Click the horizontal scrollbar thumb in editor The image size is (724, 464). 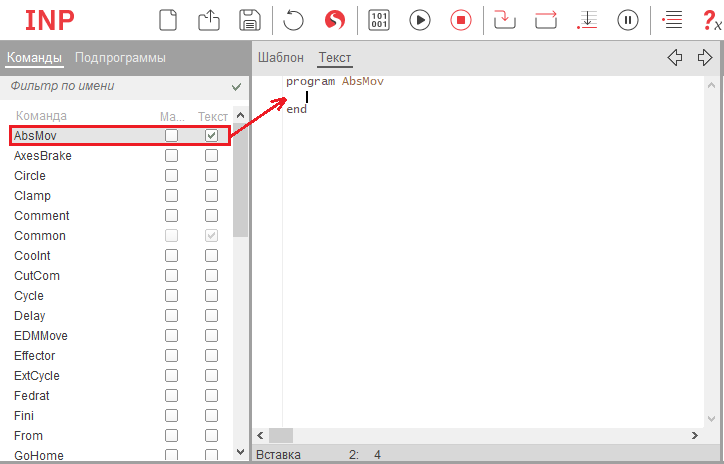click(281, 436)
